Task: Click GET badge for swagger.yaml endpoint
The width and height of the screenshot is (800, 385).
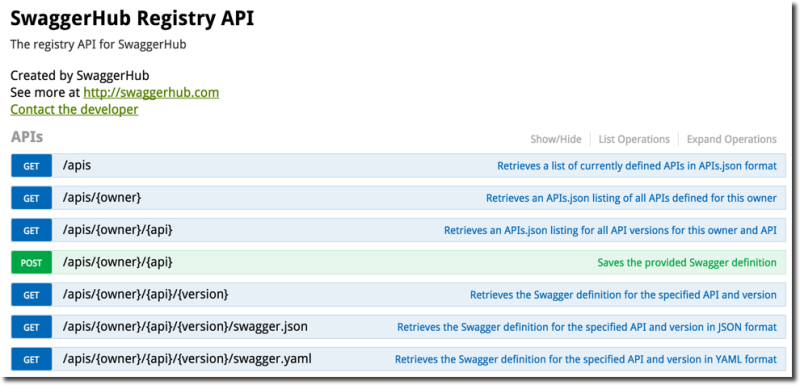Action: 32,360
